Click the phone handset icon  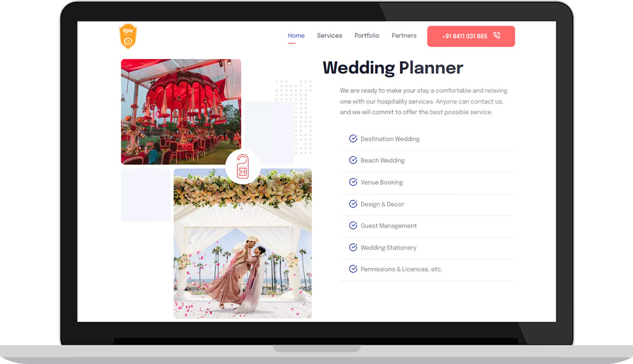496,36
